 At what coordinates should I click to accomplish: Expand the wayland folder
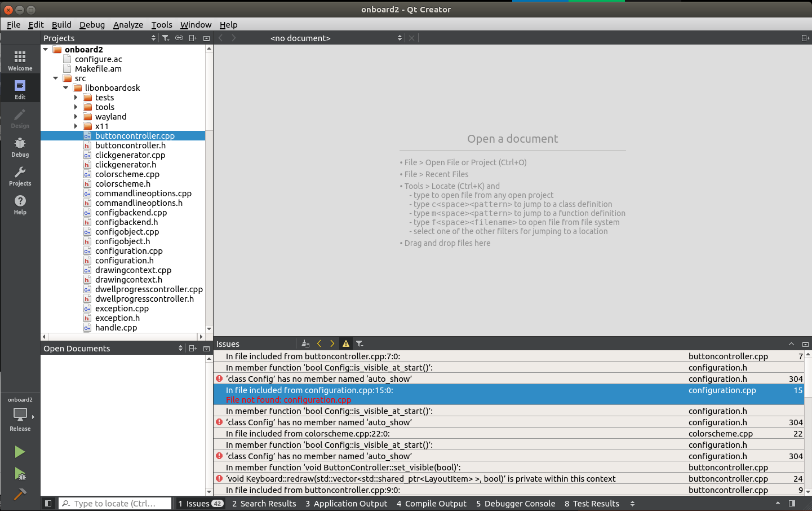[76, 117]
